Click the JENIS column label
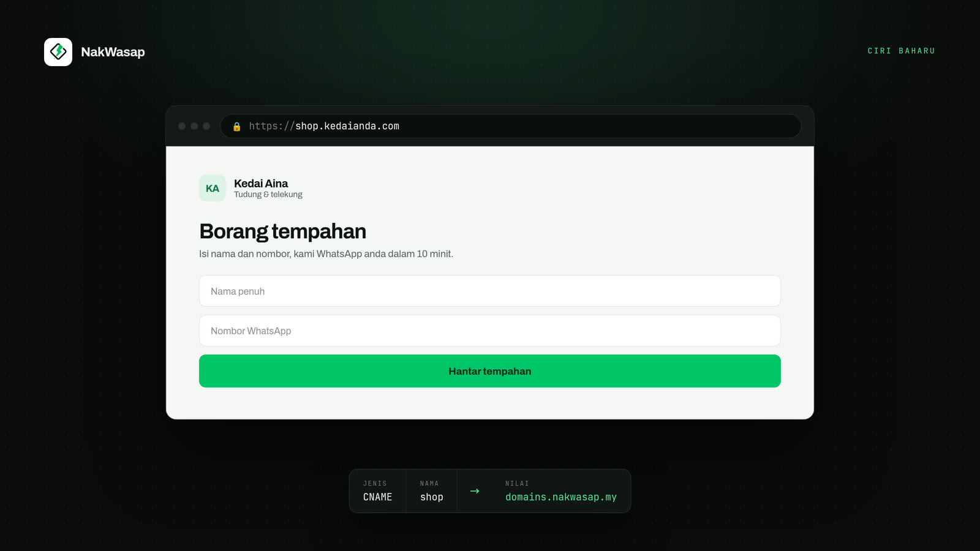The height and width of the screenshot is (551, 980). tap(375, 484)
